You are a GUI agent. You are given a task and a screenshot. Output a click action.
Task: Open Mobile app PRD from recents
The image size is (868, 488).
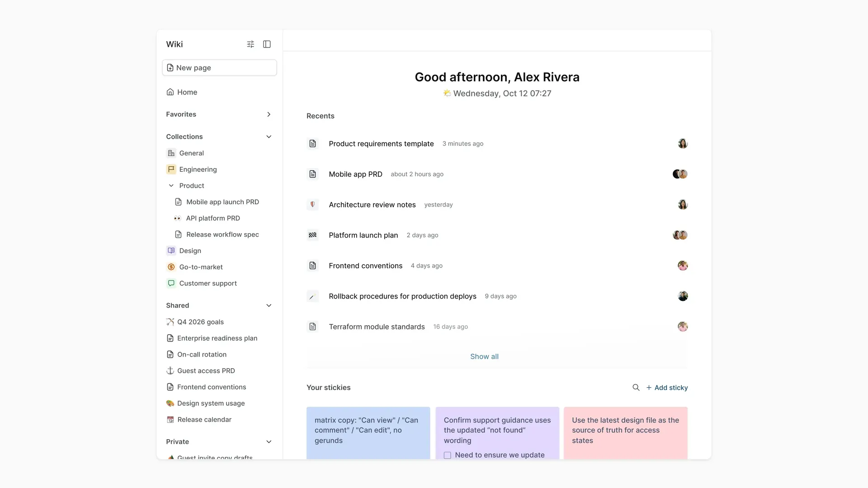click(497, 174)
